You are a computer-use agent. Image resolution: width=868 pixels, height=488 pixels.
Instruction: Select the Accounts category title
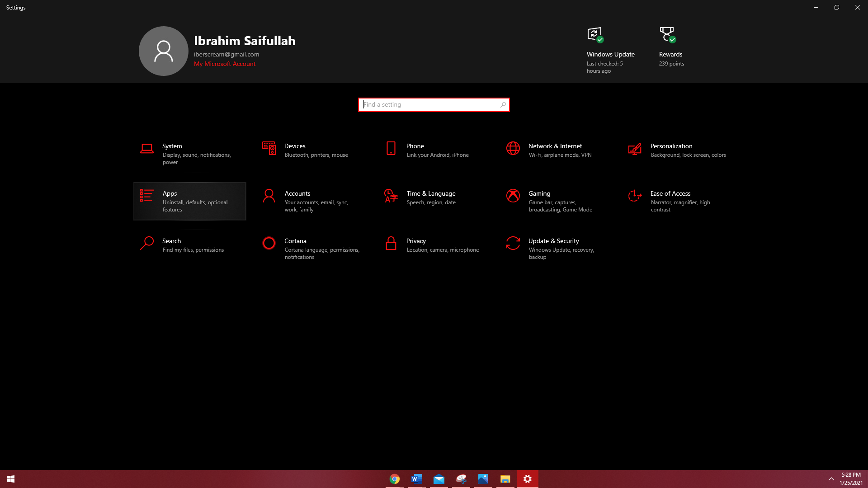coord(297,193)
